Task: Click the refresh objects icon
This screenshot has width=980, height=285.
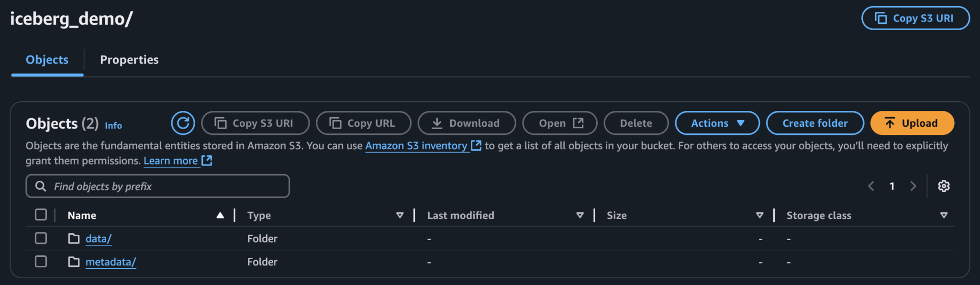Action: 183,123
